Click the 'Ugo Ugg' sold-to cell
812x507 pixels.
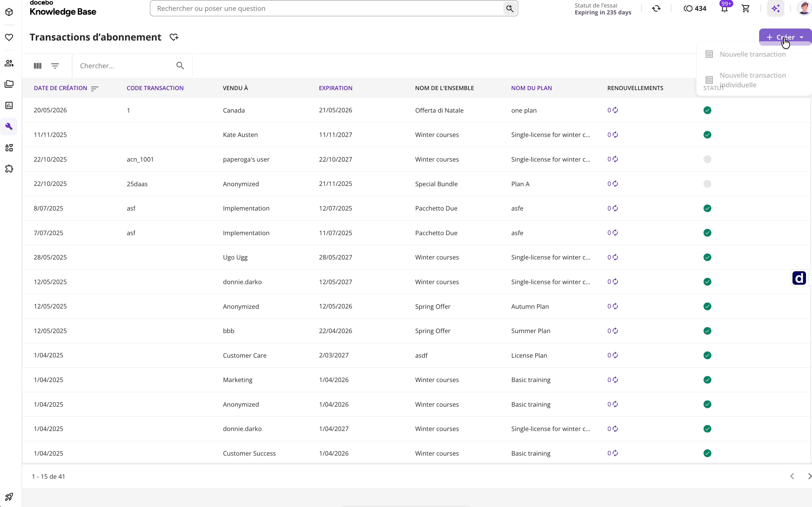tap(235, 257)
